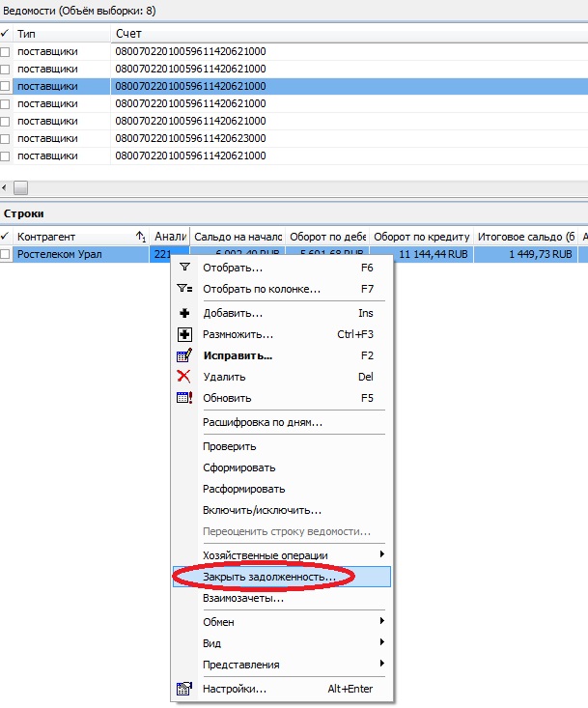
Task: Toggle the checkbox of the highlighted поставщики row
Action: (x=7, y=86)
